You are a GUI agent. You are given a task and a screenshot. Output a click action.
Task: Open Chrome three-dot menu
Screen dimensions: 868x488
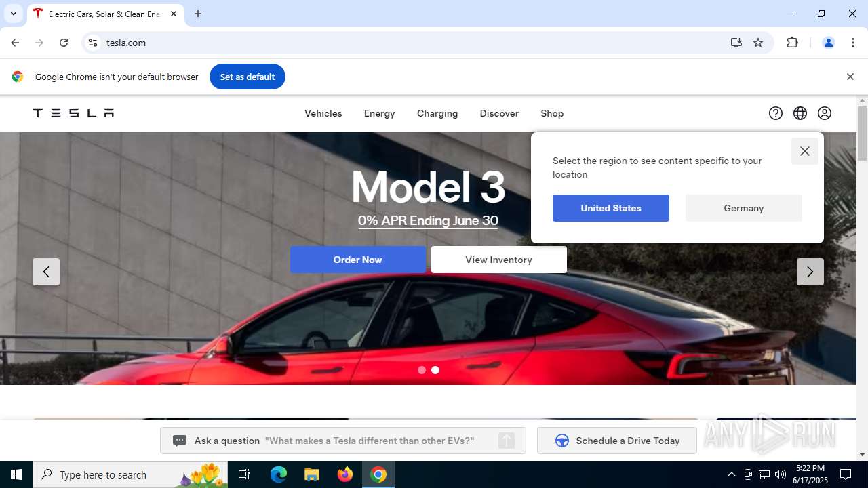tap(853, 43)
